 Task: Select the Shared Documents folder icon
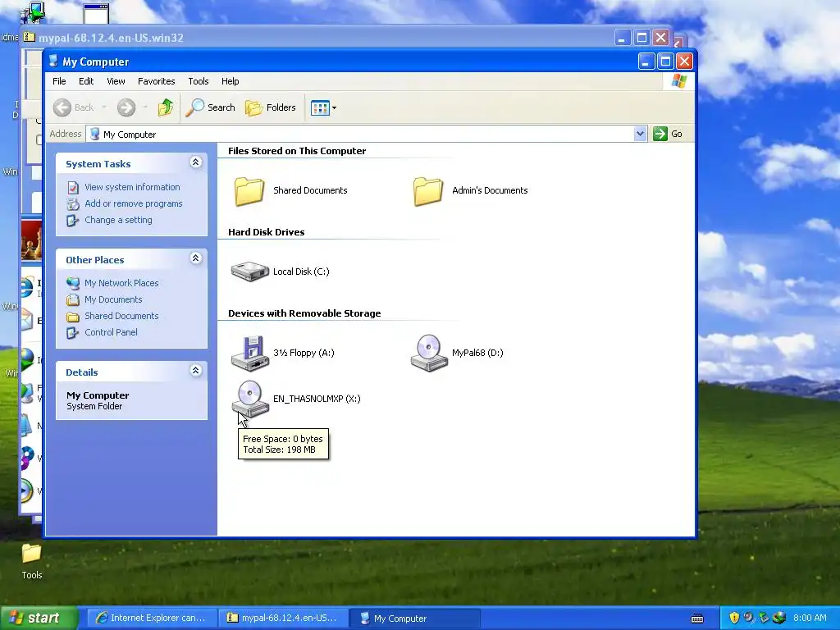click(x=249, y=190)
